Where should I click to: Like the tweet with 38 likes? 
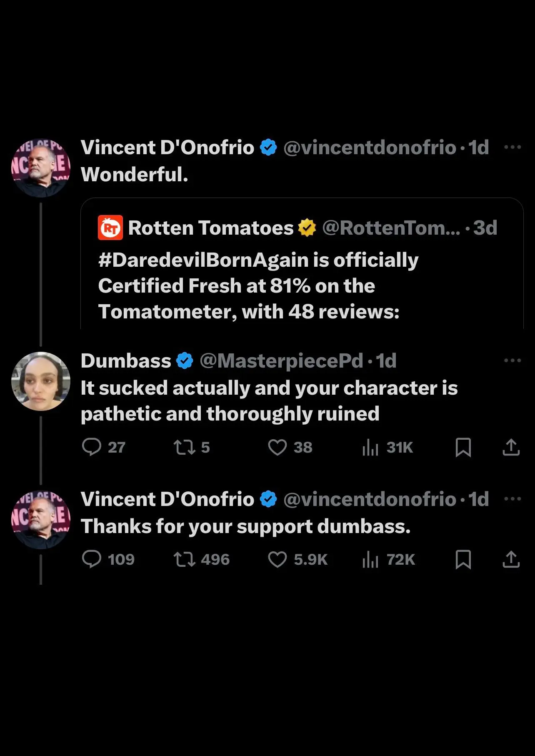[277, 447]
